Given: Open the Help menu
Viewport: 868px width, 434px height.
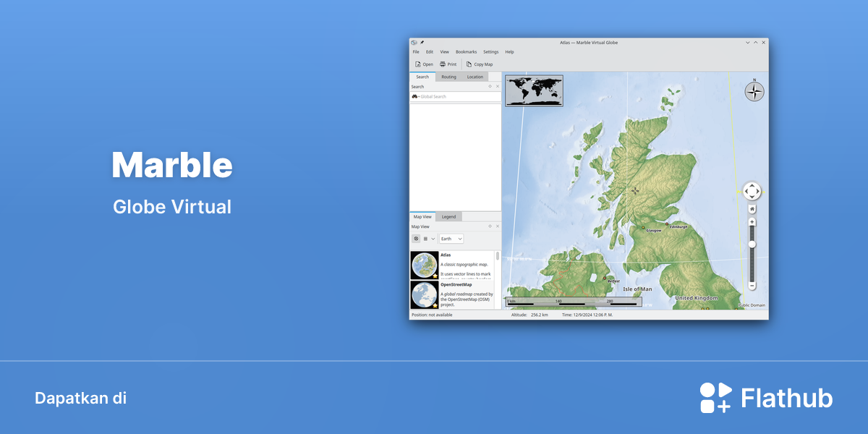Looking at the screenshot, I should (x=510, y=52).
